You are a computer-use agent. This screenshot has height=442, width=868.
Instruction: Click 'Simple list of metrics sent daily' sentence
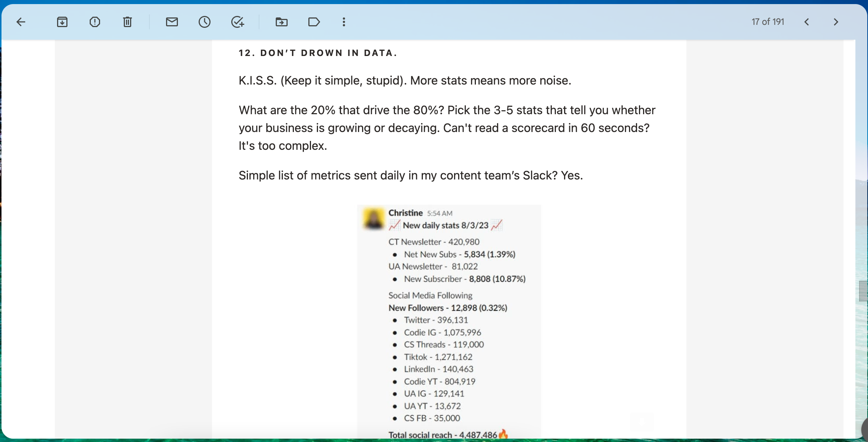(411, 175)
